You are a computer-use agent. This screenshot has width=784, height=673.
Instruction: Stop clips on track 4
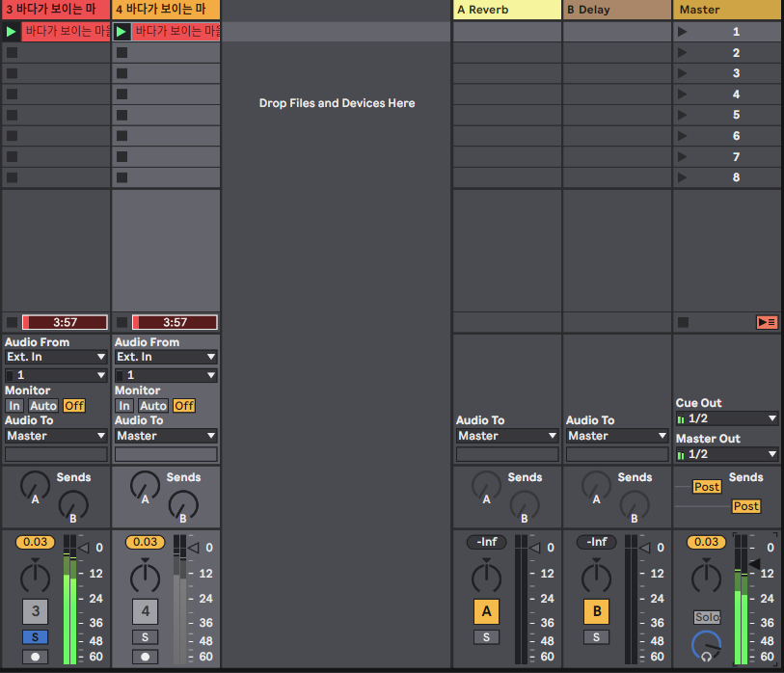(122, 322)
